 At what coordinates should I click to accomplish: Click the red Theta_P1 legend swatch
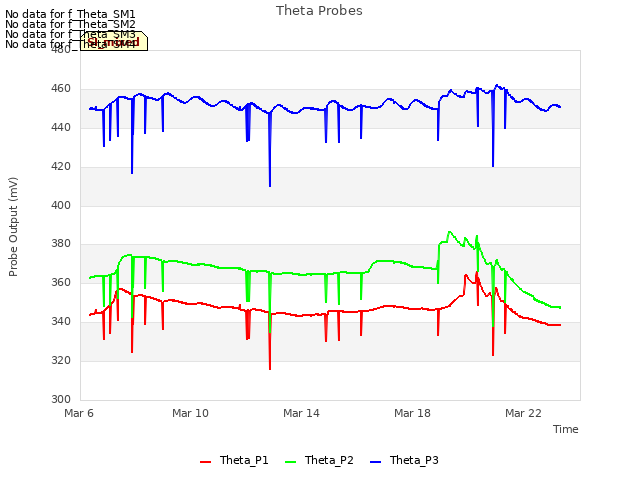(205, 462)
